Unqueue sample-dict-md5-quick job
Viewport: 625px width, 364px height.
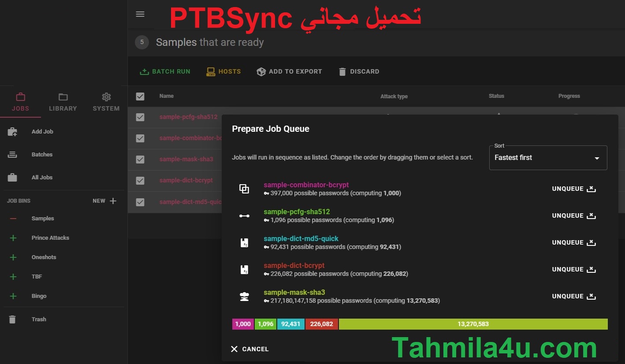(574, 242)
